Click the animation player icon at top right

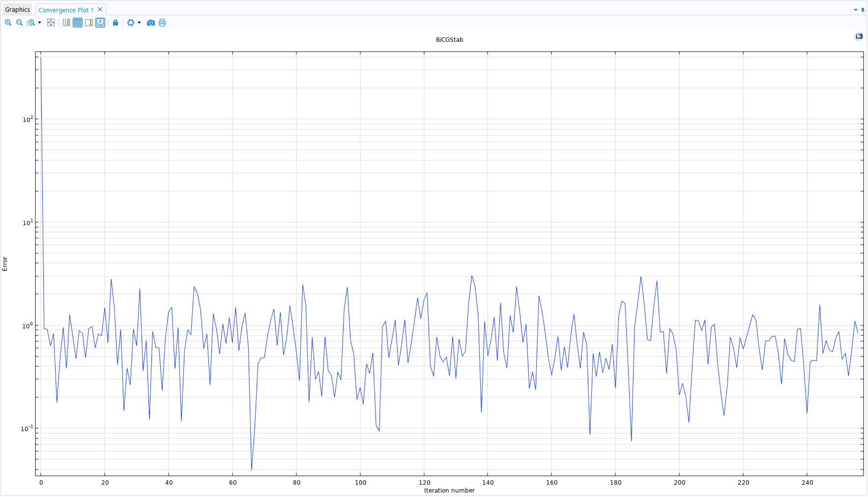(859, 36)
